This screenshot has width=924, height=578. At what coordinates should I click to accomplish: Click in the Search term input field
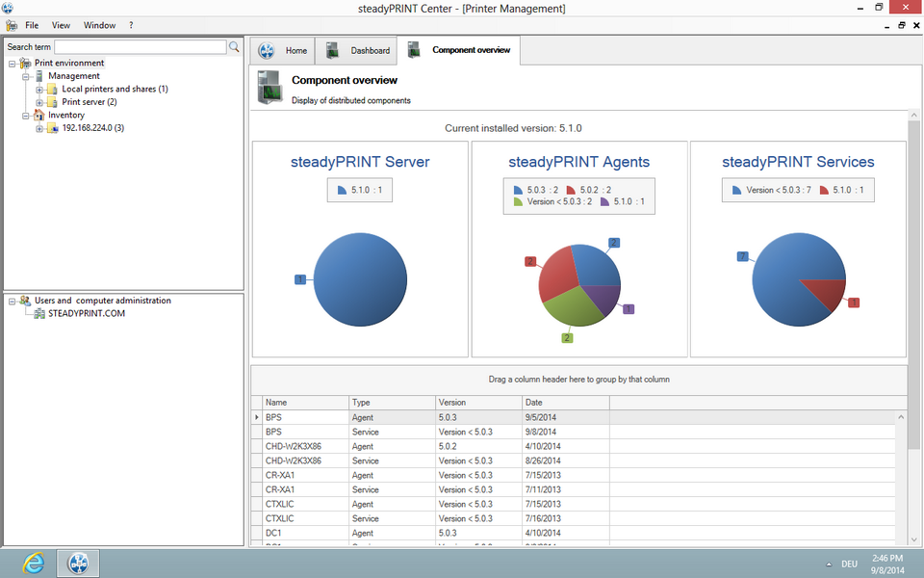141,47
